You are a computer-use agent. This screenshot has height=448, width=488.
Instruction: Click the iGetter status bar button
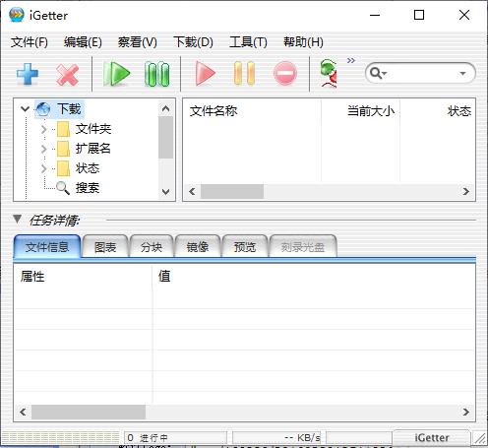pyautogui.click(x=432, y=438)
